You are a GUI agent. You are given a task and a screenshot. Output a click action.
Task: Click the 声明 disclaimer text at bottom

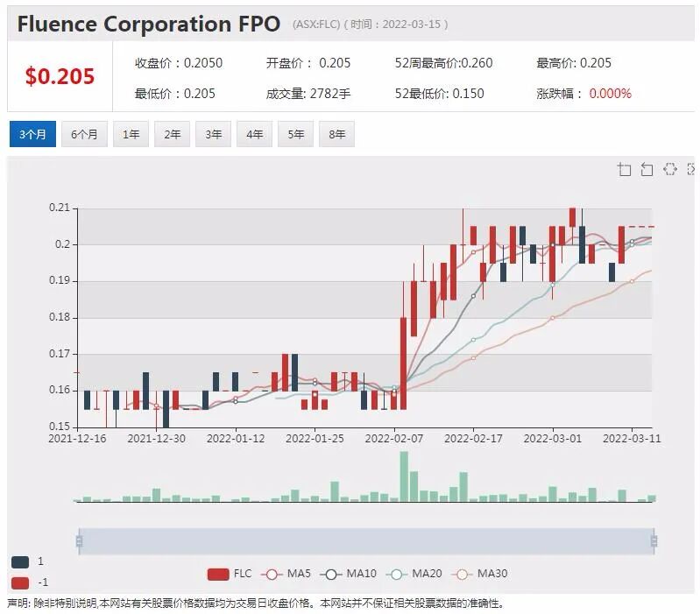pos(256,603)
